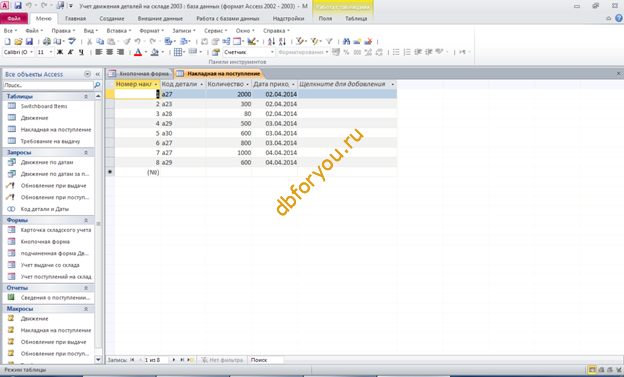Click the magnifier icon in navigation search
Image resolution: width=624 pixels, height=377 pixels.
(x=97, y=85)
